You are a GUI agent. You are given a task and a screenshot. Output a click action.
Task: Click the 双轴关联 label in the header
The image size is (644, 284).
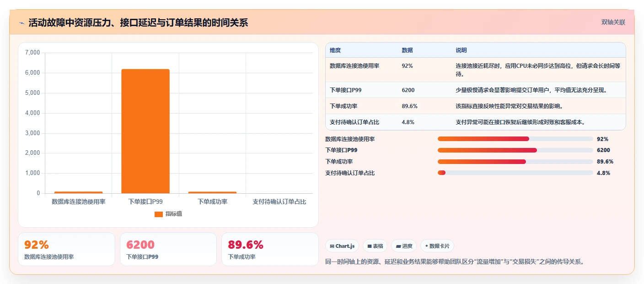click(x=613, y=22)
